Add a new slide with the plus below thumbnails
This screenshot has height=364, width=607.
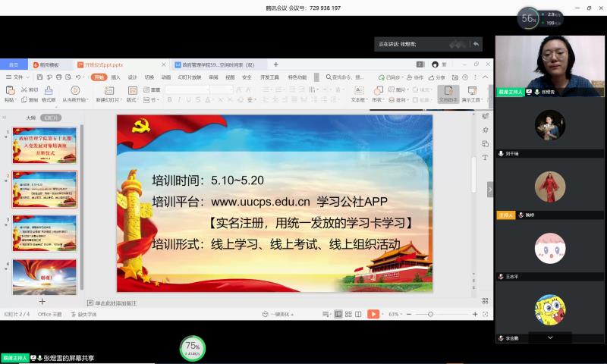coord(42,301)
